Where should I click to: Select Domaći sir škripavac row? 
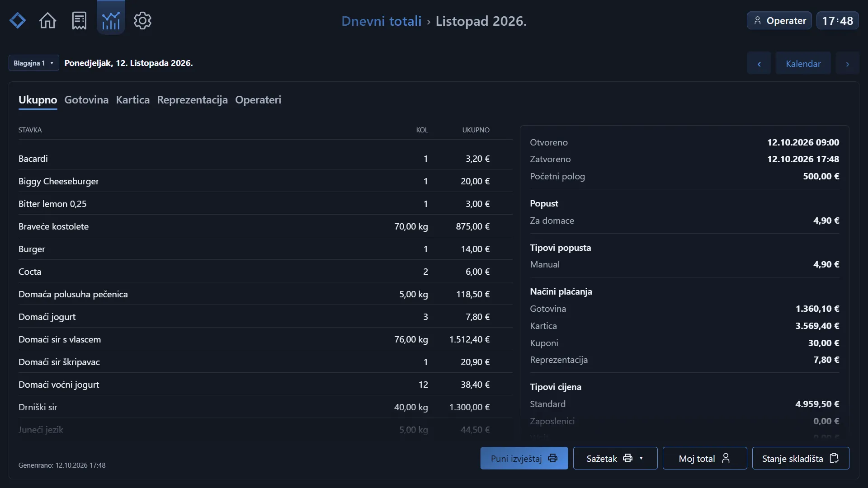click(265, 362)
